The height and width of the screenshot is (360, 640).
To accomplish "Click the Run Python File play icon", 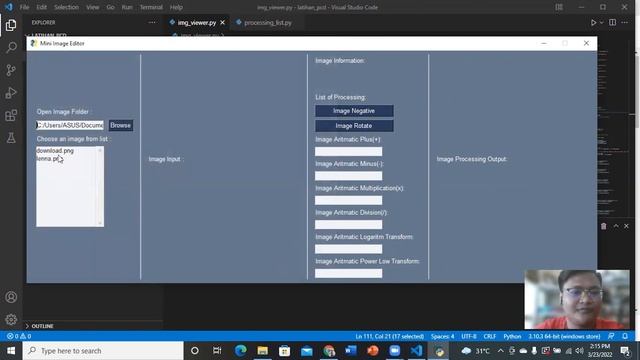I will (593, 22).
